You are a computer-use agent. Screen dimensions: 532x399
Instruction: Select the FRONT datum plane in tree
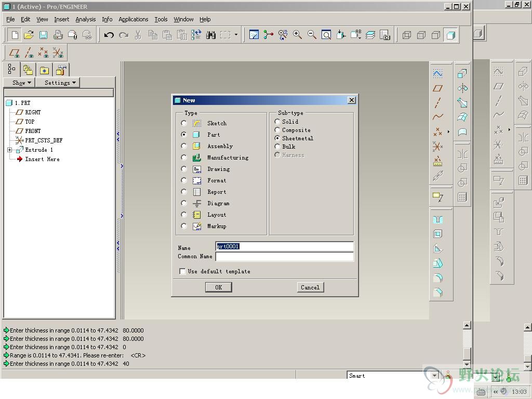pyautogui.click(x=33, y=131)
